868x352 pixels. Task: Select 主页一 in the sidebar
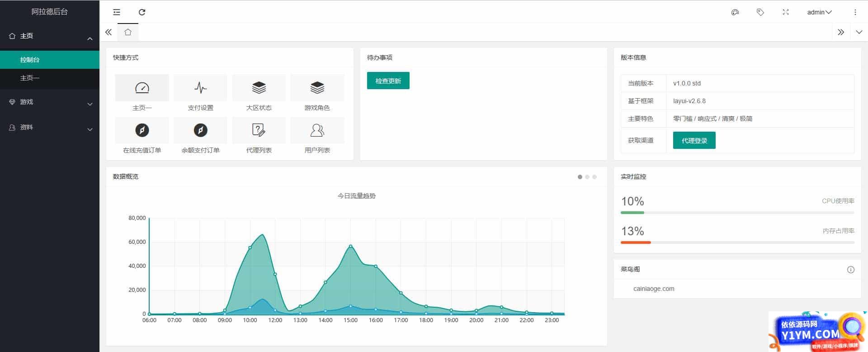50,78
